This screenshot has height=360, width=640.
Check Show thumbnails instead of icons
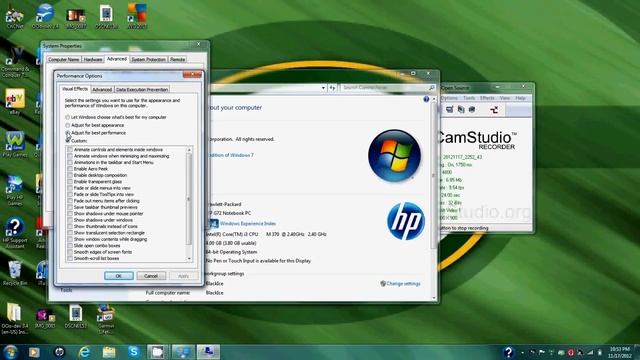70,226
